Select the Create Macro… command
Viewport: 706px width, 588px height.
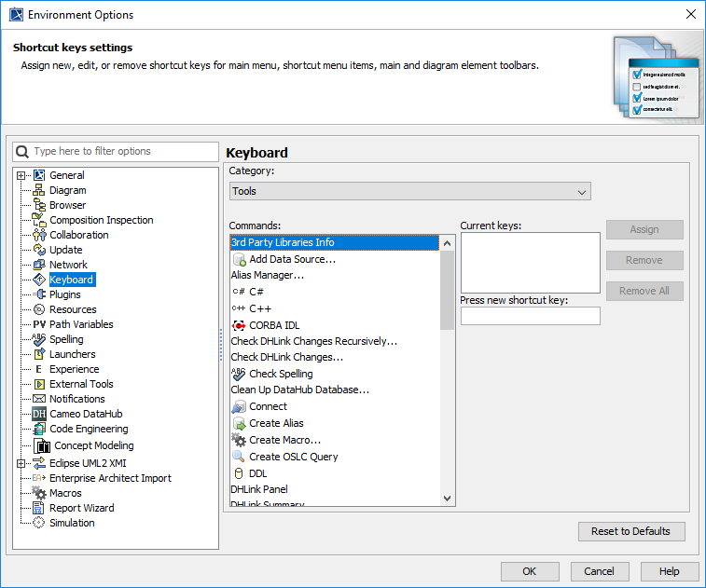click(335, 440)
